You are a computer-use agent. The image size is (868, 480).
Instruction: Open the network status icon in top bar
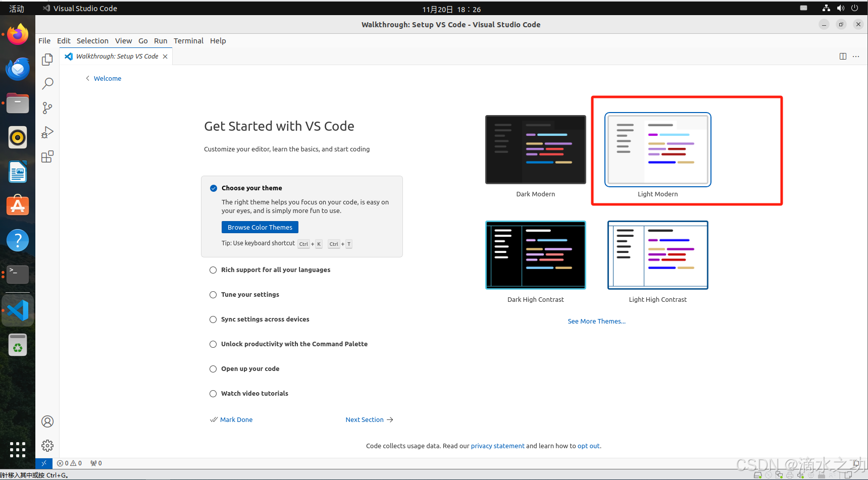[x=826, y=8]
